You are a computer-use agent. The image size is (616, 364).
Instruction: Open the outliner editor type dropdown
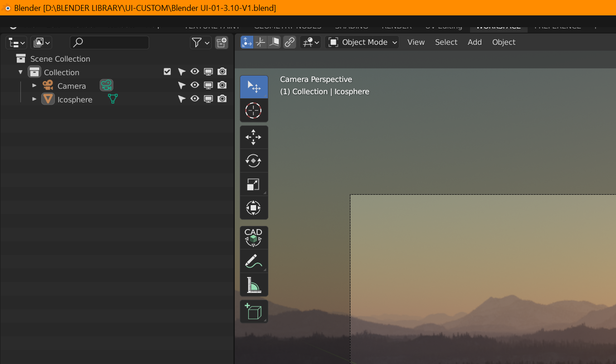click(16, 43)
